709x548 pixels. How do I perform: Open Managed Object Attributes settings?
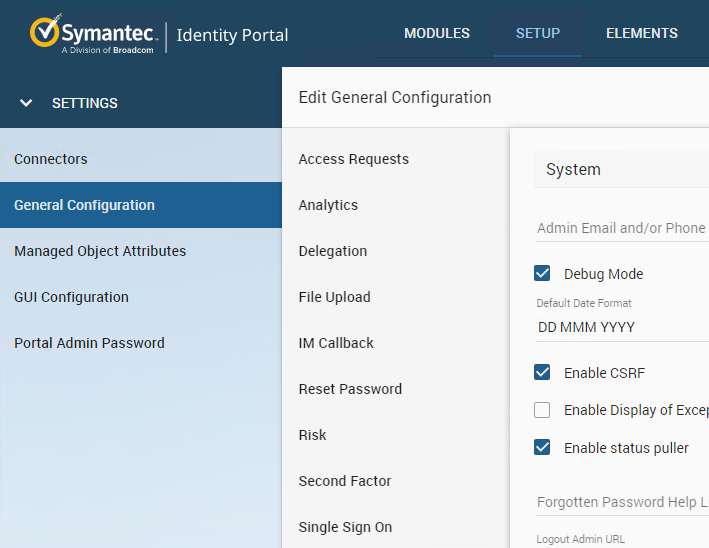point(100,251)
